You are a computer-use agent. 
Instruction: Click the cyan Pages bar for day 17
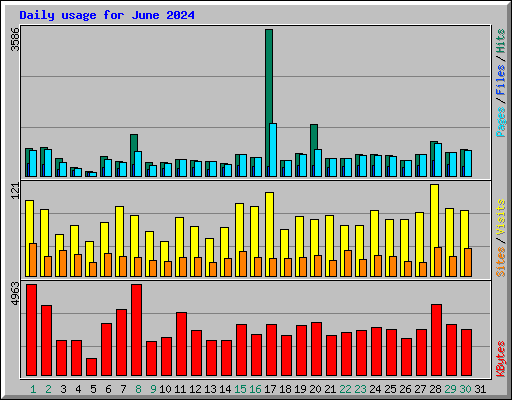273,150
